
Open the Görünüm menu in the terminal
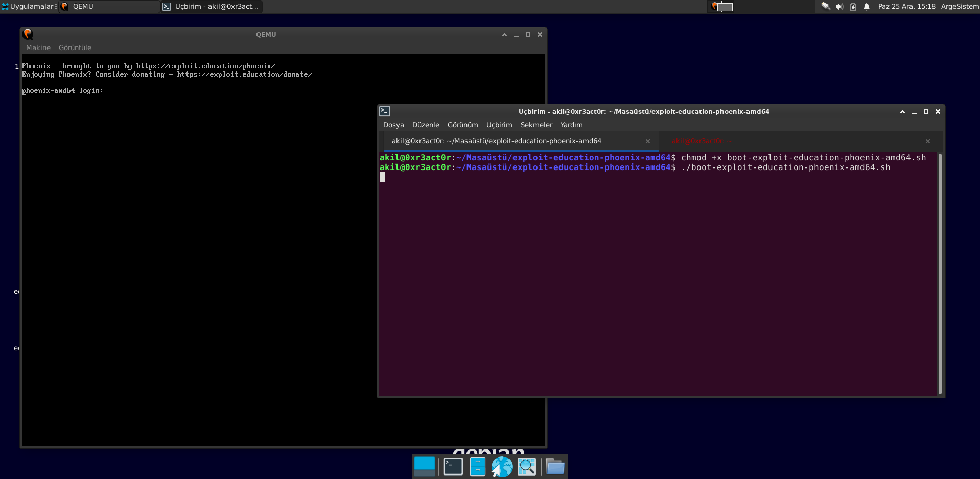pos(463,125)
